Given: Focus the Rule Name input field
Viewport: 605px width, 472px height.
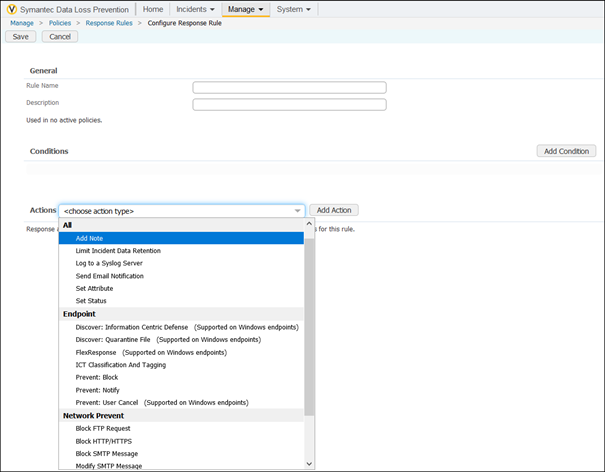Looking at the screenshot, I should tap(289, 88).
